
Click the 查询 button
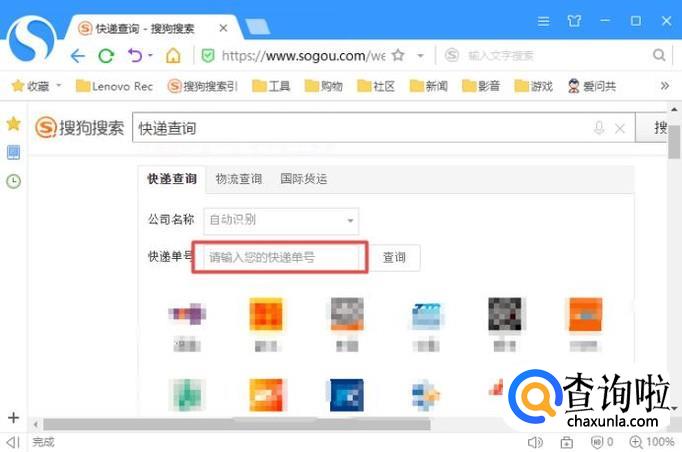click(394, 258)
